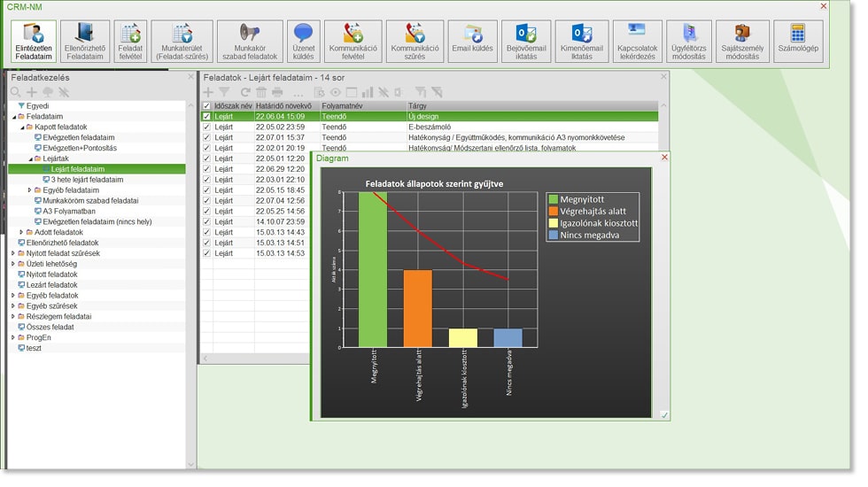Toggle the checkbox on the Új design row

[206, 116]
